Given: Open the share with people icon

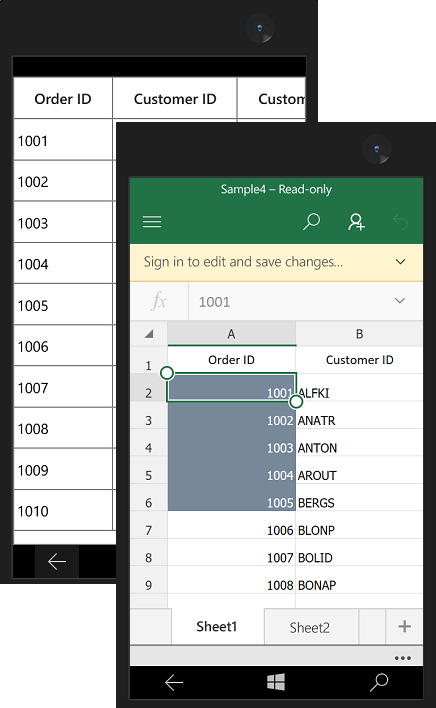Looking at the screenshot, I should (x=356, y=222).
